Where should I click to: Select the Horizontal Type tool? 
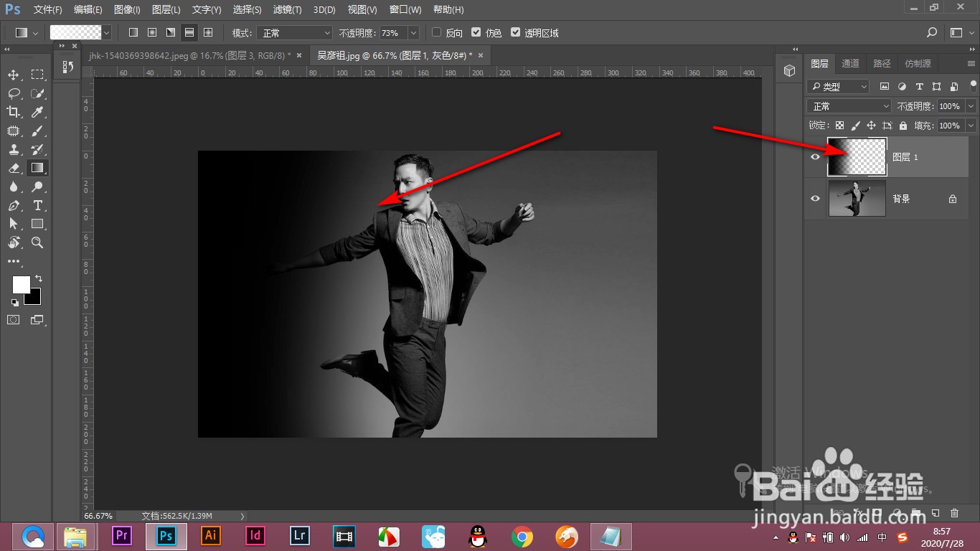[x=37, y=205]
